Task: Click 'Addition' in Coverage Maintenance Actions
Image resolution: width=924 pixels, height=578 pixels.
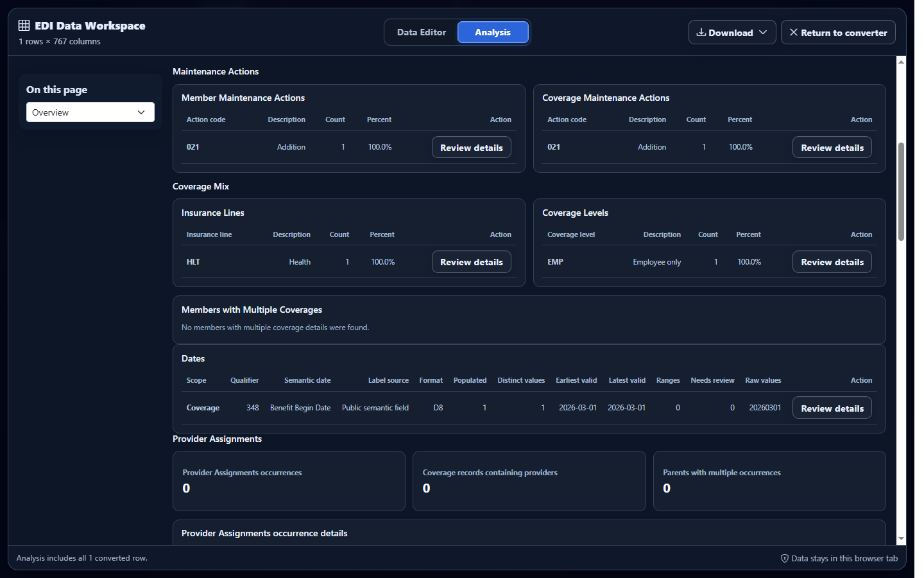Action: (x=652, y=147)
